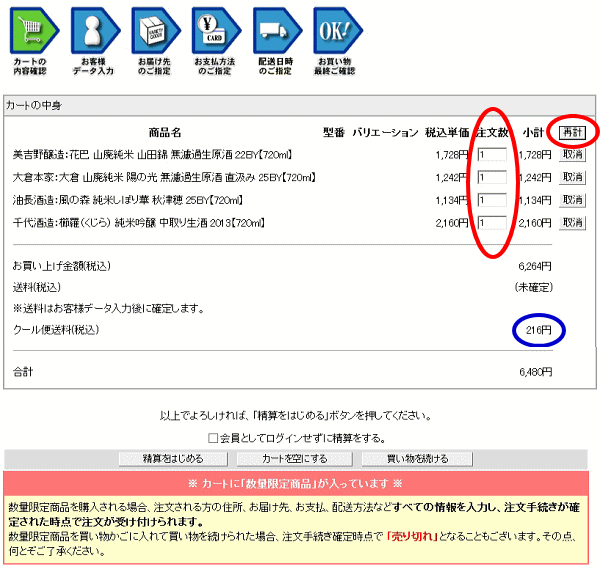
Task: Click quantity field for 花巴 山廃純米
Action: click(x=492, y=155)
